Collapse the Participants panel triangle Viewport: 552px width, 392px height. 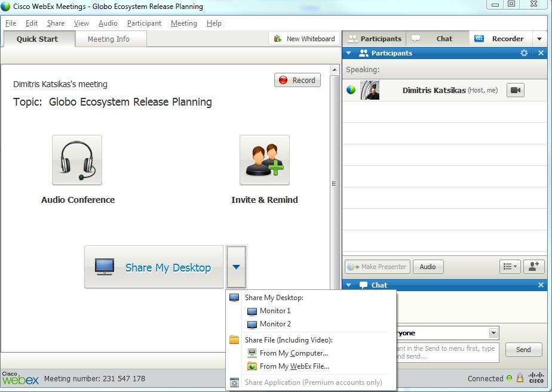coord(349,53)
